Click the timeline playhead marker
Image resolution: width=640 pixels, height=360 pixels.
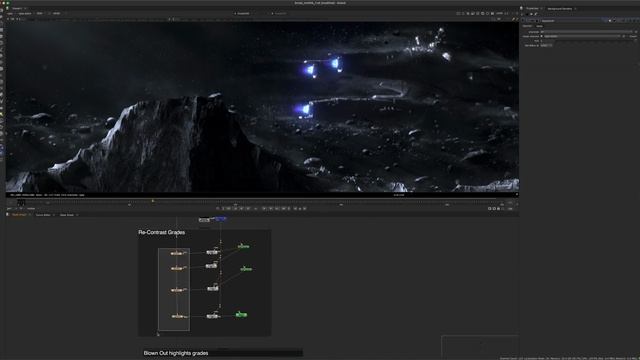153,201
